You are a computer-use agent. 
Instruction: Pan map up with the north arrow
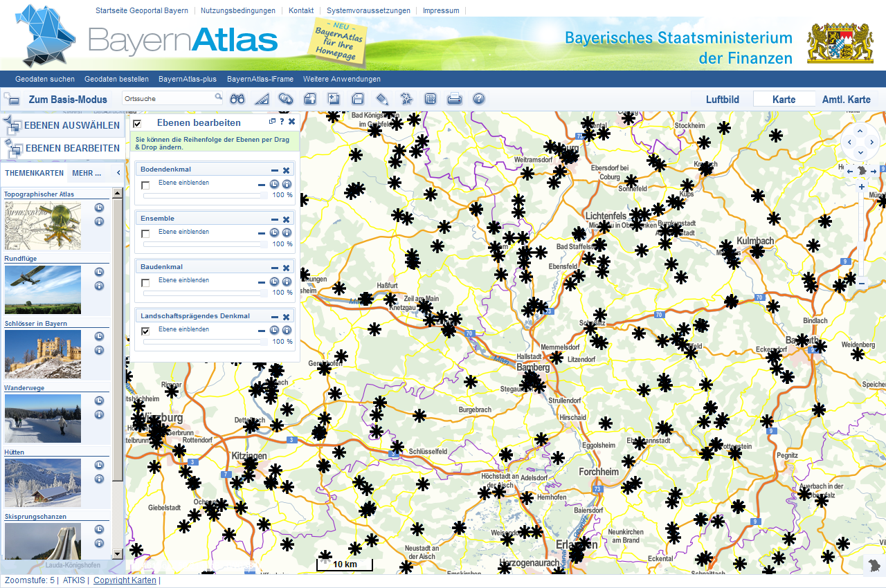(x=860, y=131)
